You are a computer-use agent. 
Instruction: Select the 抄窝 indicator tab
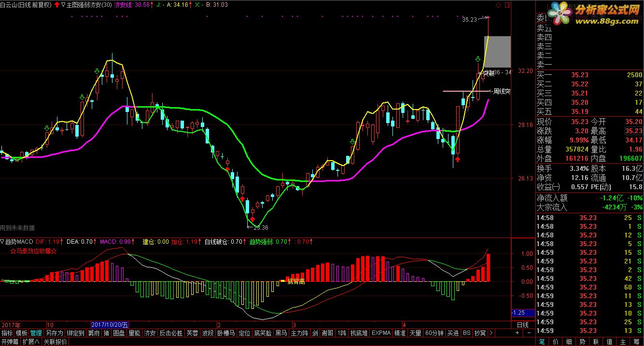[480, 333]
